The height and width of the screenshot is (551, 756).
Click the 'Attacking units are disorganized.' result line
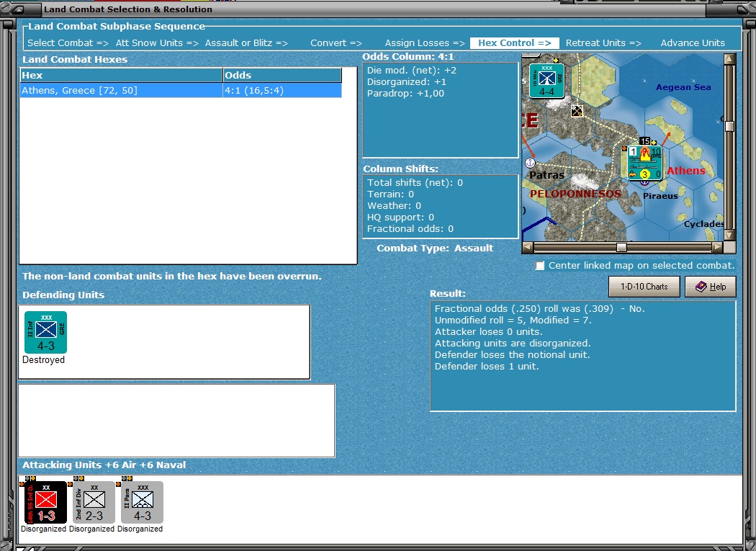click(x=513, y=344)
